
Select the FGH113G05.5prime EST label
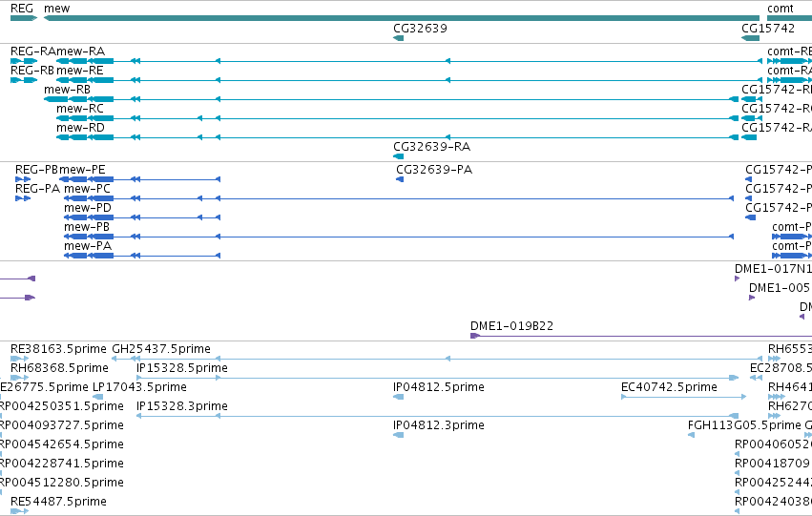[744, 425]
